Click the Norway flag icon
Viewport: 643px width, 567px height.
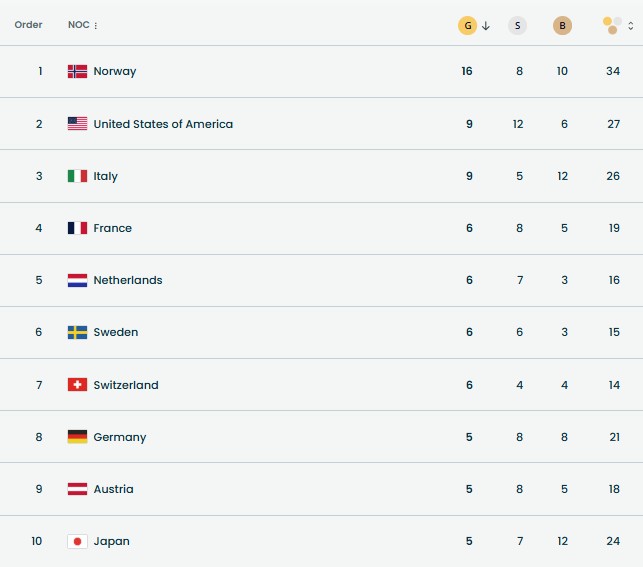click(x=77, y=71)
